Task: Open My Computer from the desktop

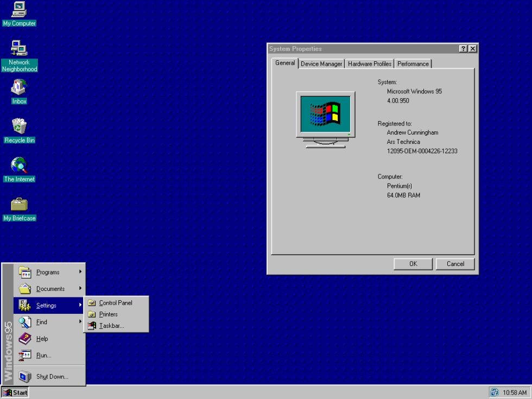Action: pos(19,14)
